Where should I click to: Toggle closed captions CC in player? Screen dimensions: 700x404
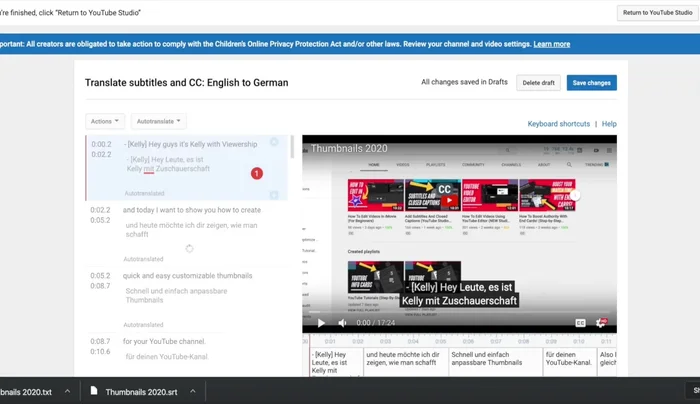tap(580, 323)
